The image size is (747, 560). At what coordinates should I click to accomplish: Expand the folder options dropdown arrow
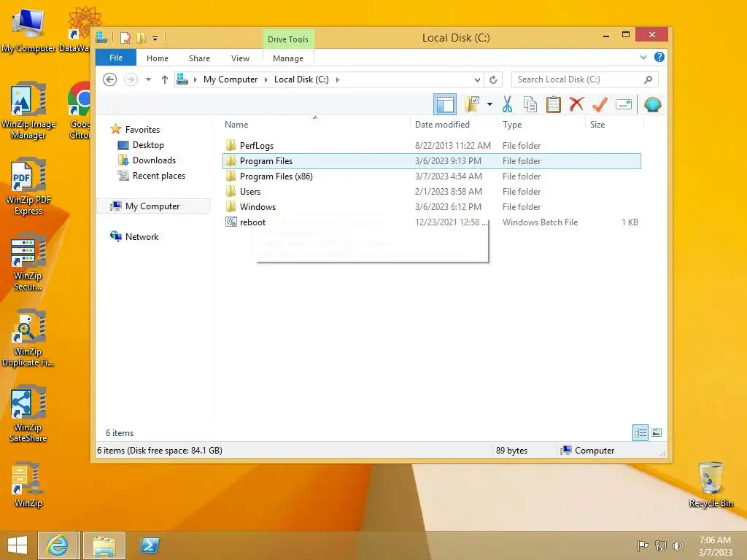[x=489, y=104]
